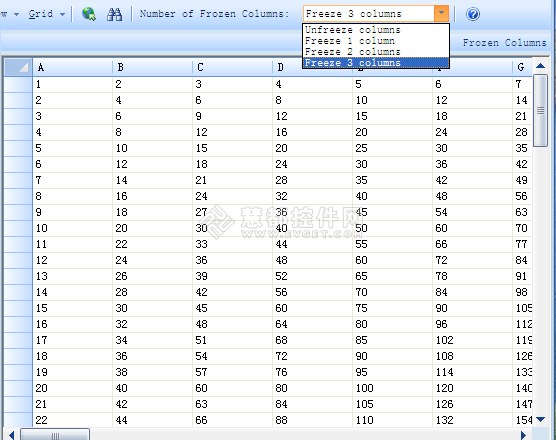Click cell 34 in row 17
The image size is (556, 440).
click(x=152, y=340)
